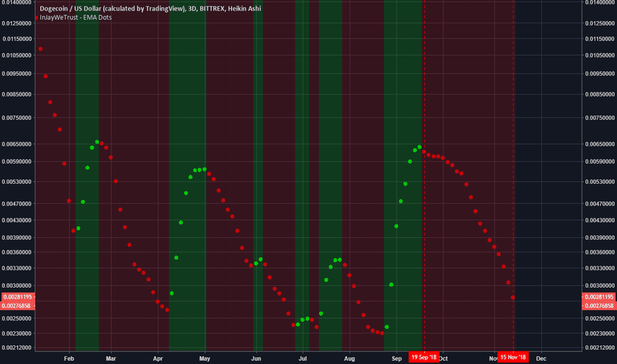Click the Dogecoin / US Dollar chart title
This screenshot has height=364, width=617.
pyautogui.click(x=150, y=8)
